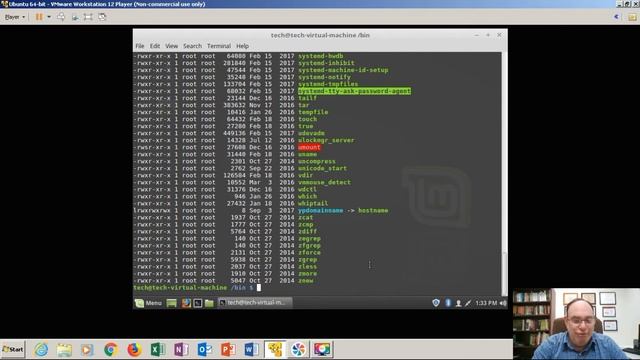Click the systemd-machine-id-setup file name
This screenshot has width=640, height=360.
pos(343,70)
